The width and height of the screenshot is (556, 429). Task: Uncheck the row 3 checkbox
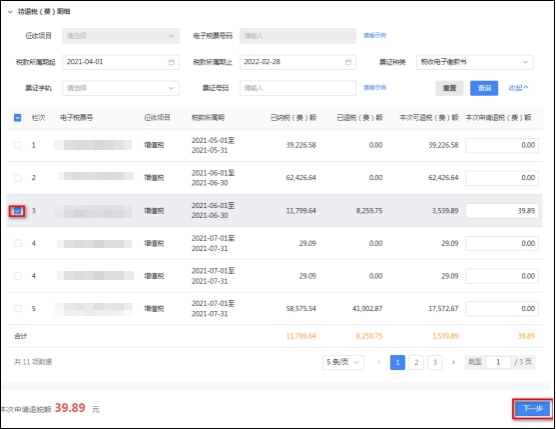(x=17, y=211)
